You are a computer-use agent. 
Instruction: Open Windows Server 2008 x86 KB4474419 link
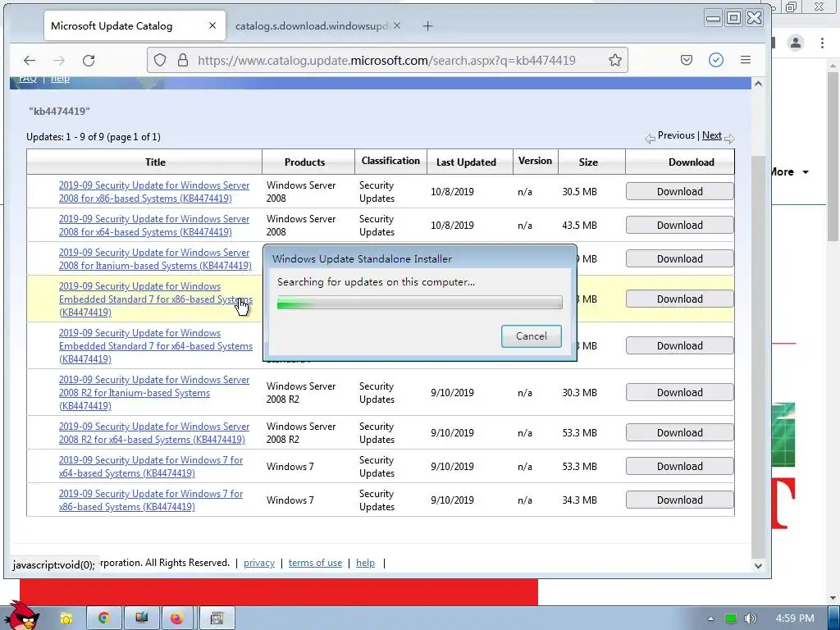154,191
